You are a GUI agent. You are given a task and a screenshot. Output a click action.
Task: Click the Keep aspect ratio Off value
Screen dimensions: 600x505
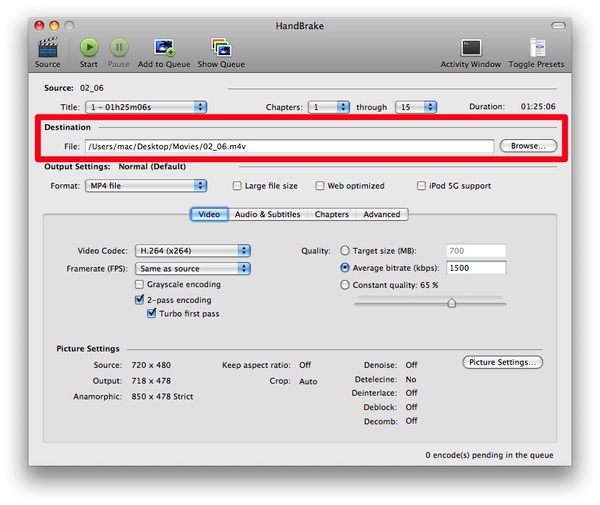pyautogui.click(x=305, y=365)
